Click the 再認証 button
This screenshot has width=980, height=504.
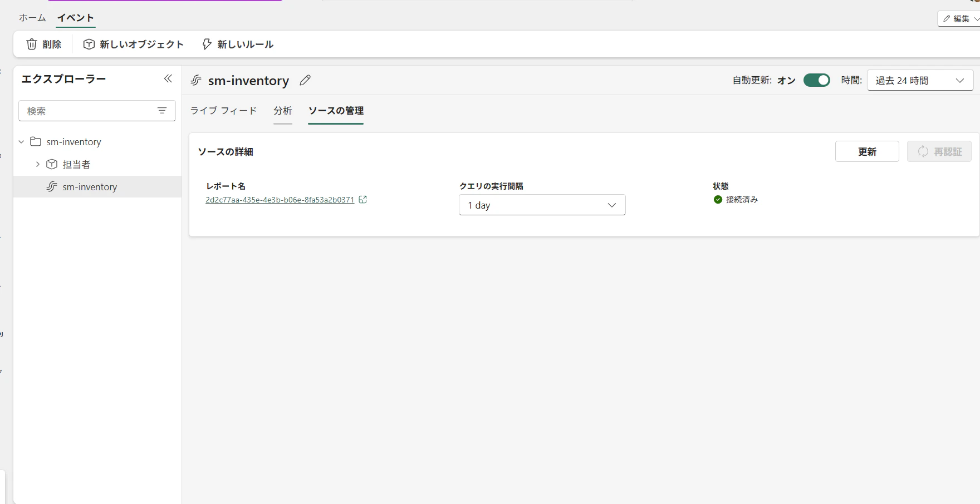(939, 151)
